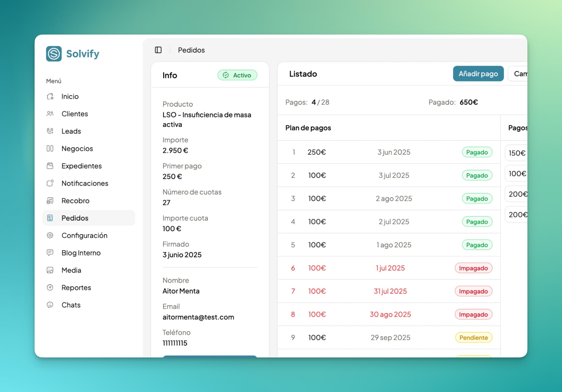Click the Leads magnet icon

(50, 131)
